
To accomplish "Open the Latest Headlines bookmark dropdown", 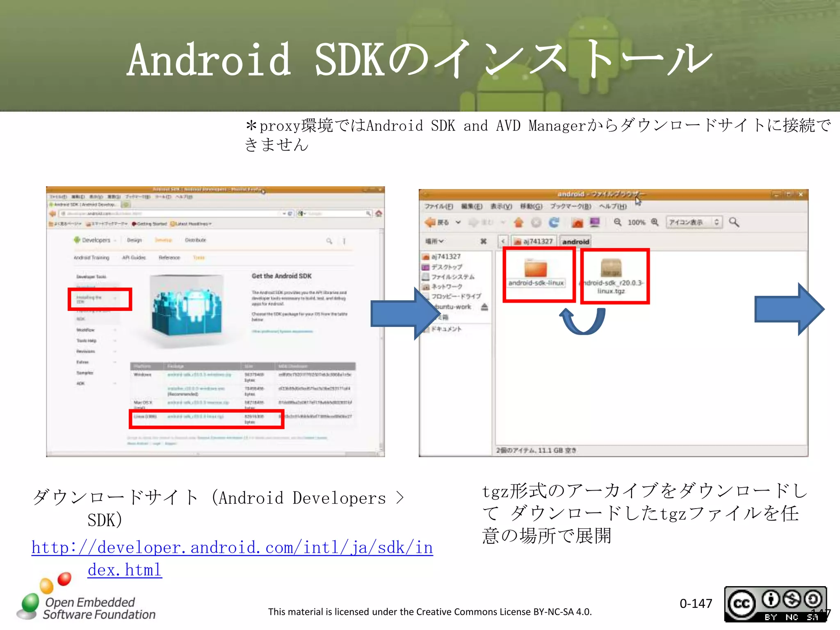I will coord(191,224).
